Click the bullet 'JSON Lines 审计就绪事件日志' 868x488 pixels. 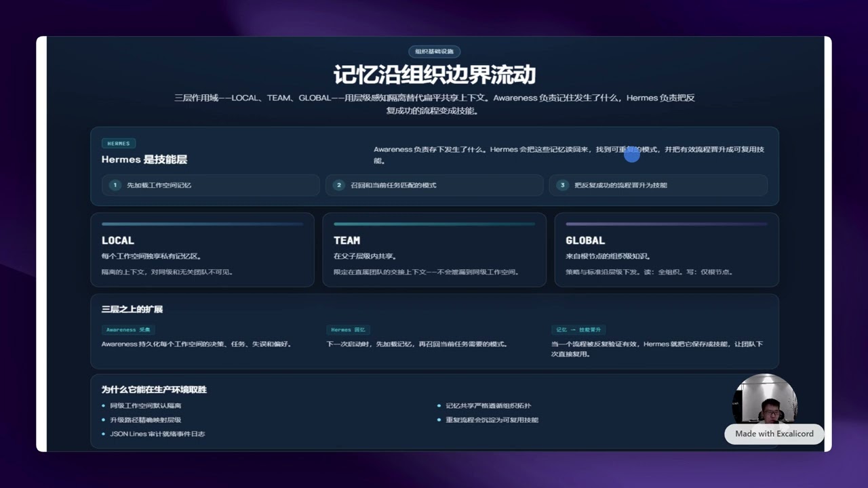(157, 434)
